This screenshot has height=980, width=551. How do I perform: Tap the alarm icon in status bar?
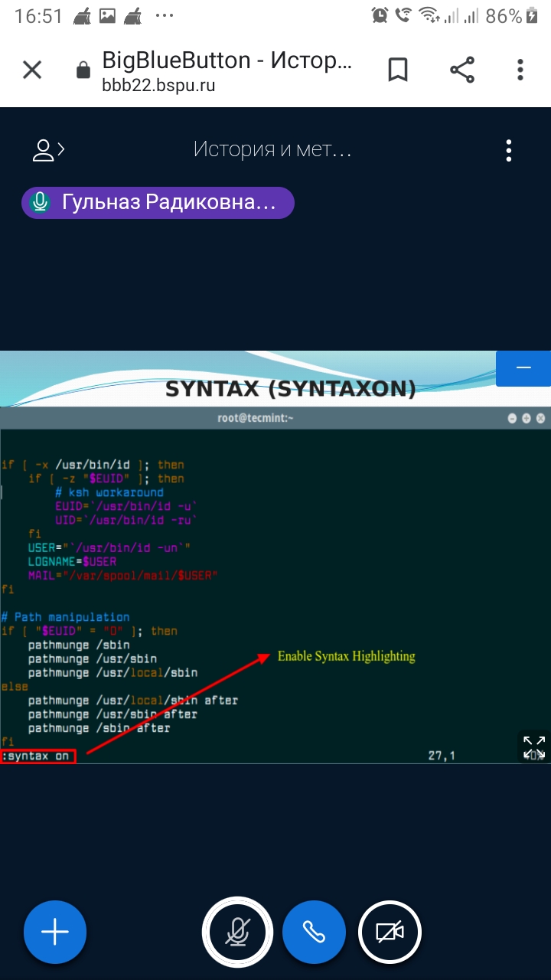[380, 16]
